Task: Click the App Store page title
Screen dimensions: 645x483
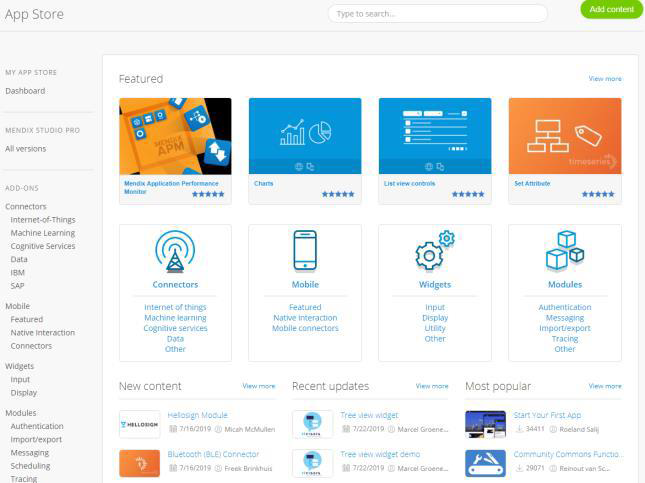Action: (34, 14)
